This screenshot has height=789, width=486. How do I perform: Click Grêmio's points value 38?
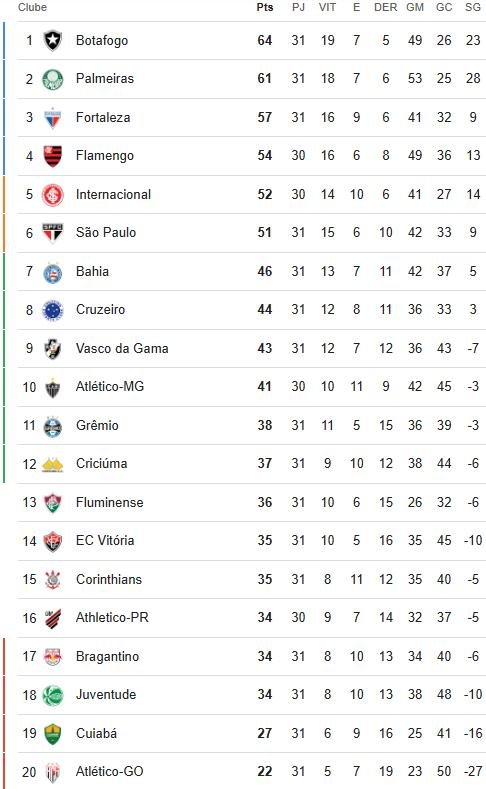(x=265, y=426)
